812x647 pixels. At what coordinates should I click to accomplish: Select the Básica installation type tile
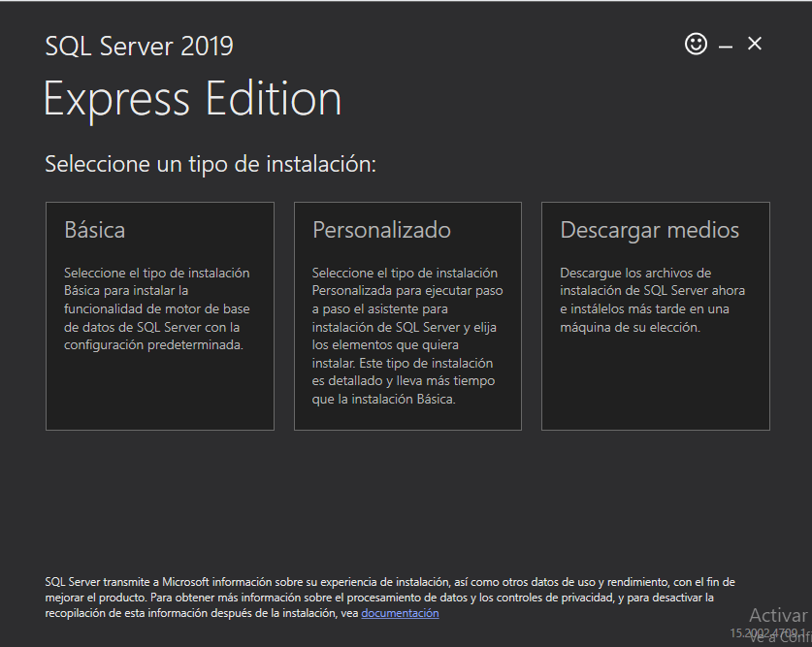pos(159,316)
